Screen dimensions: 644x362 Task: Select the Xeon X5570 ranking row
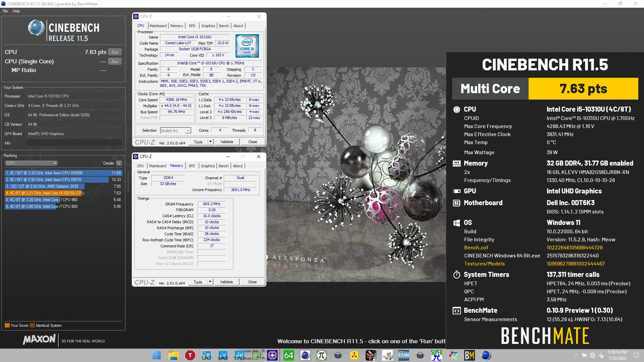(63, 180)
